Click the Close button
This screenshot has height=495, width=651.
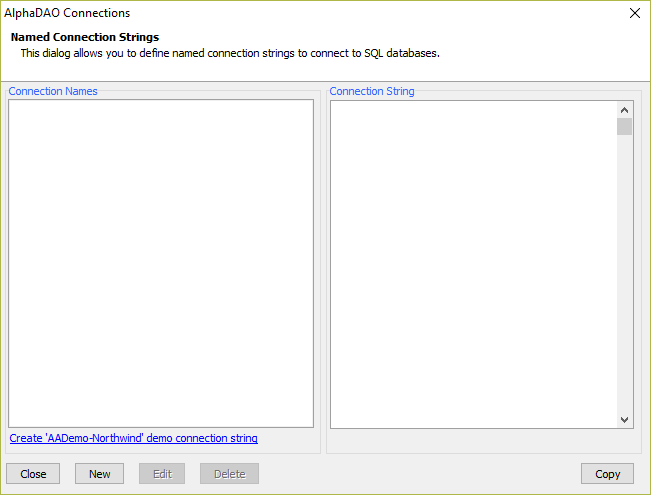(x=33, y=474)
